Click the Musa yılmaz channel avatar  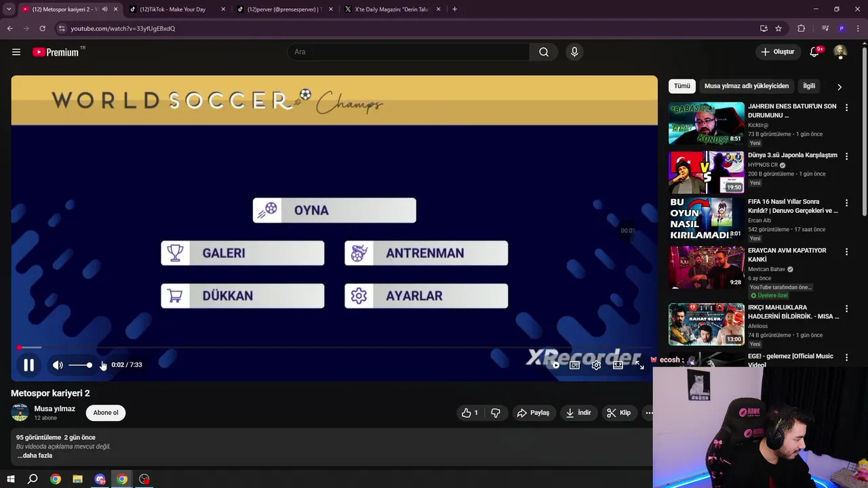click(20, 412)
